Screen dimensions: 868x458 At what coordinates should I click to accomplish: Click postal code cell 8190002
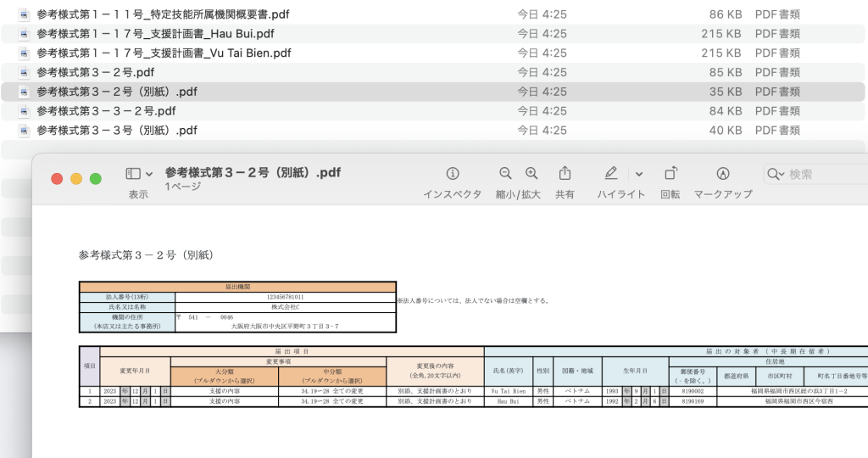pyautogui.click(x=693, y=391)
